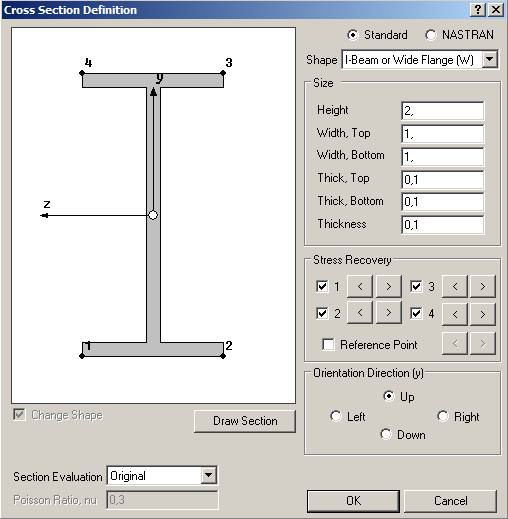Viewport: 508px width, 519px height.
Task: Set orientation direction to Up
Action: (x=389, y=396)
